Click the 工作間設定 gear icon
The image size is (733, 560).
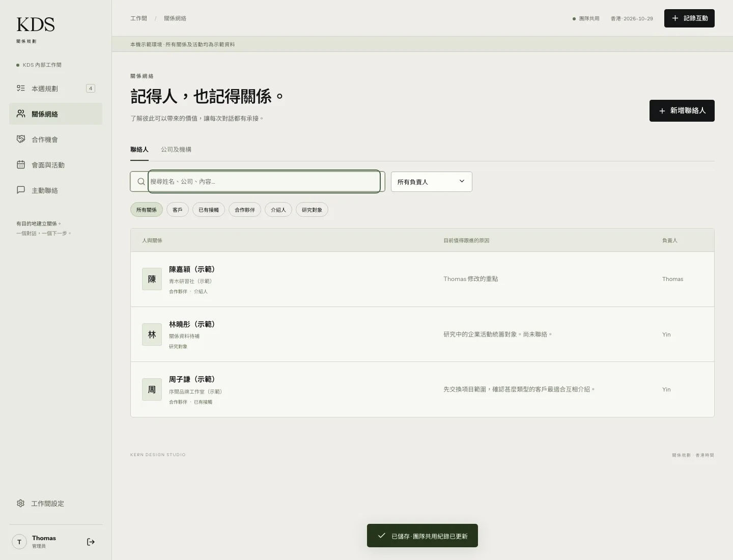point(20,503)
